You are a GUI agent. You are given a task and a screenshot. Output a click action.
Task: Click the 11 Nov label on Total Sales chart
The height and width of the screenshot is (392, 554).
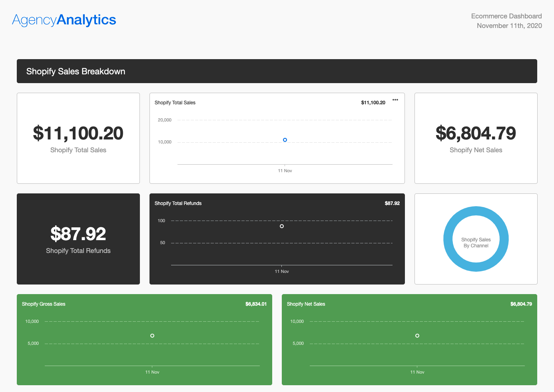pos(285,171)
